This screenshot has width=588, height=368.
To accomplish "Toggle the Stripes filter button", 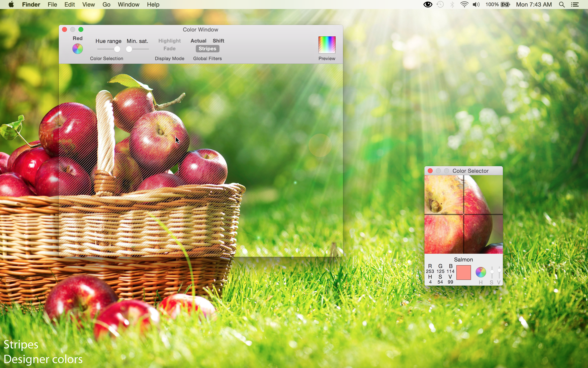I will click(207, 49).
